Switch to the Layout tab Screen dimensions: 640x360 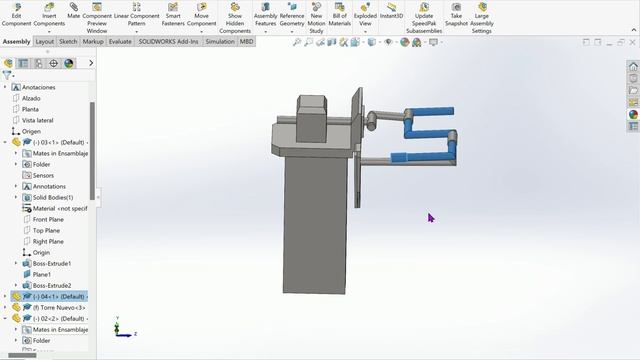point(44,42)
